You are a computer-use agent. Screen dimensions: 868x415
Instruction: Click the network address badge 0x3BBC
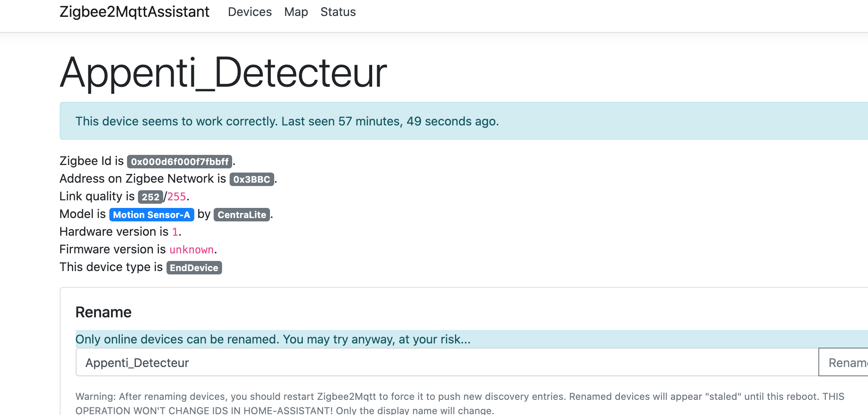click(251, 179)
